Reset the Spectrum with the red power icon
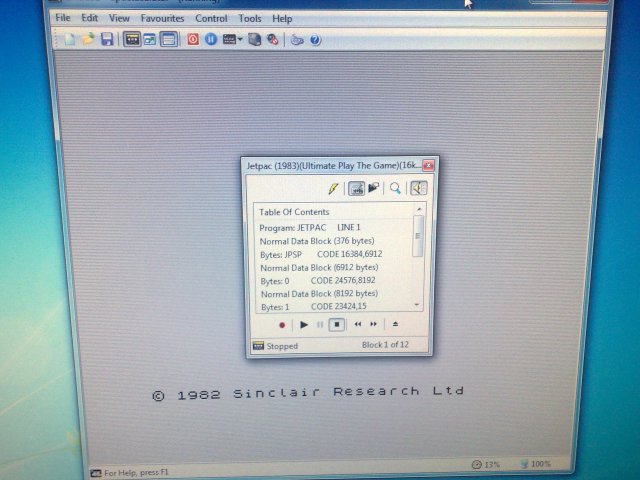Image resolution: width=640 pixels, height=480 pixels. [193, 40]
